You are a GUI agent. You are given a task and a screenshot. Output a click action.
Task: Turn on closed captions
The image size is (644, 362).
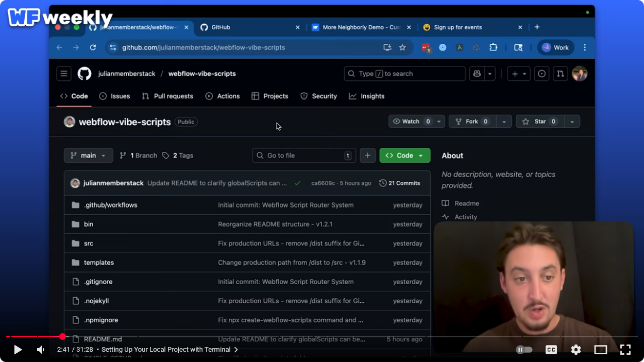point(551,350)
